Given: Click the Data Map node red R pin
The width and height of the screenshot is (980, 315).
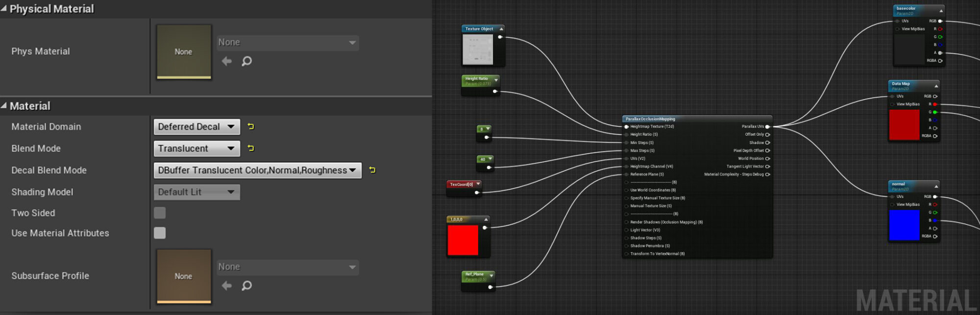Looking at the screenshot, I should coord(935,104).
